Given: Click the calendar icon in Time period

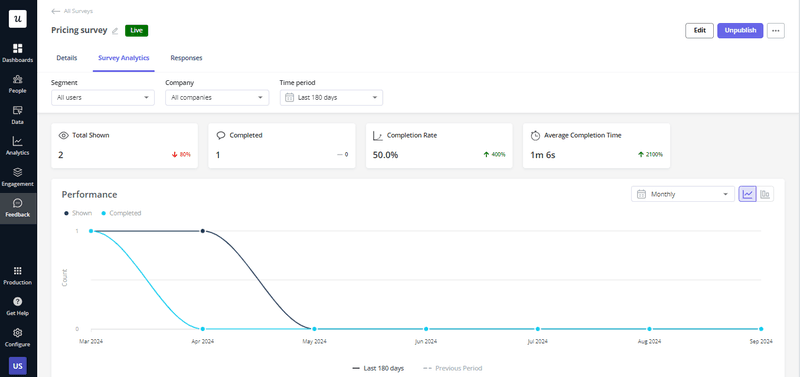Looking at the screenshot, I should click(289, 97).
